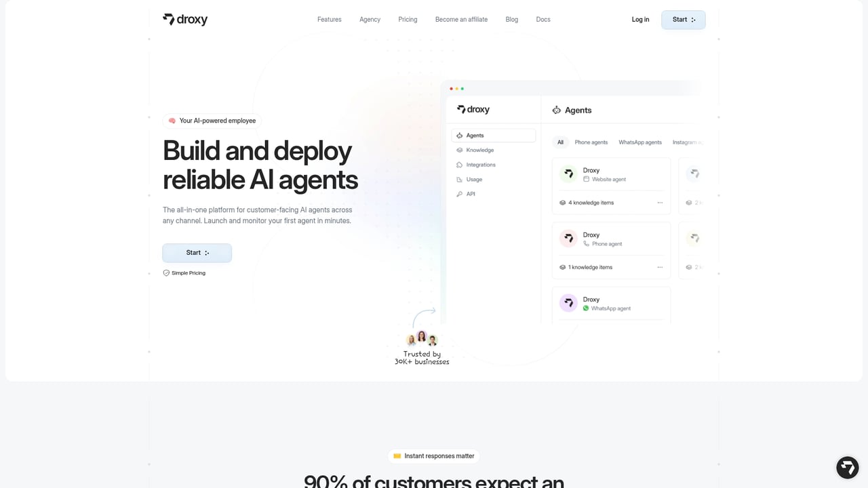Select the Instagram agents filter option

(687, 142)
